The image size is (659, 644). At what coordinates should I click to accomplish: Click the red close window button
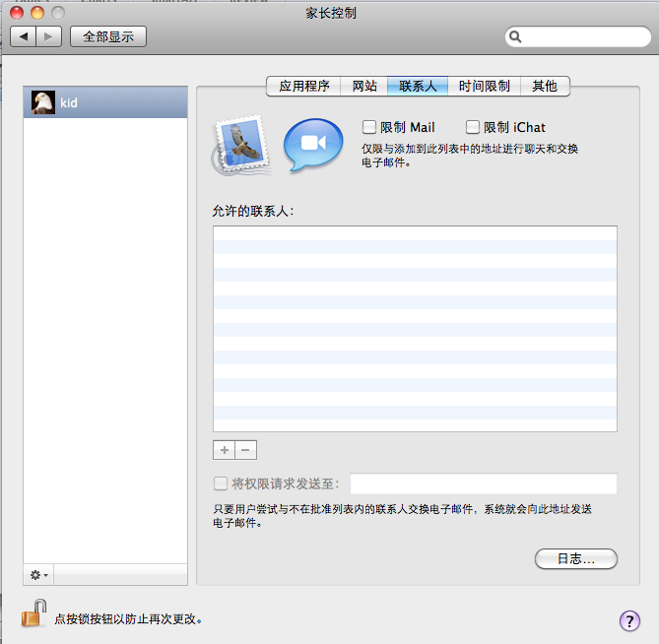point(17,13)
